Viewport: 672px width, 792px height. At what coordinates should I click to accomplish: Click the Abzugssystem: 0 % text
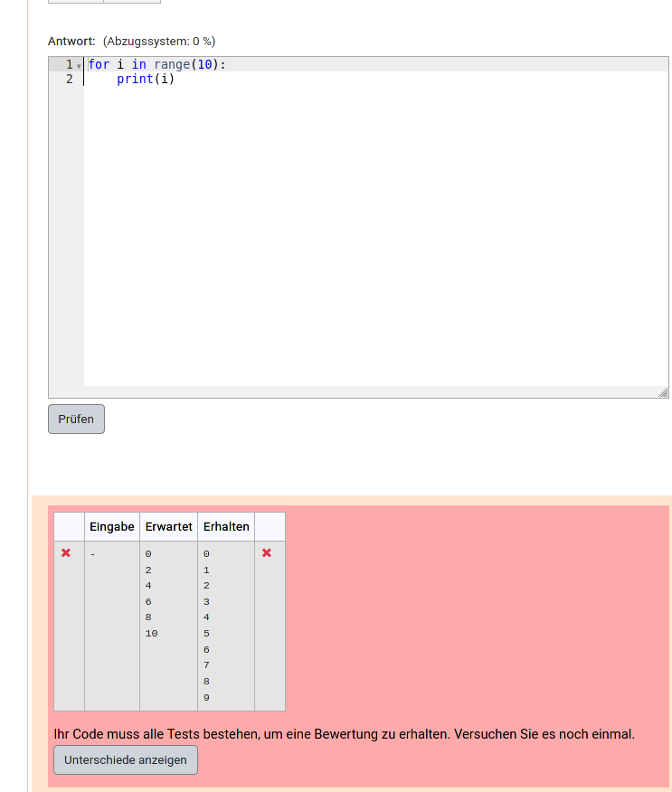point(159,42)
